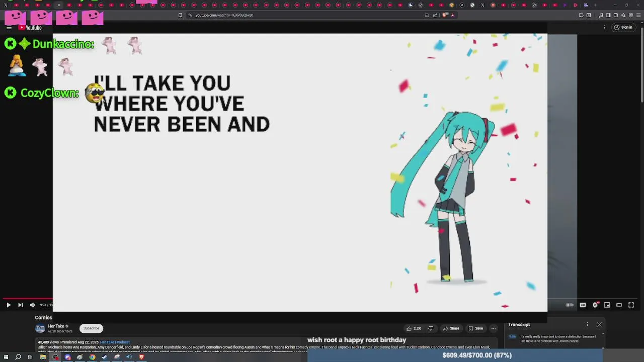Image resolution: width=644 pixels, height=362 pixels.
Task: Open the Windows Start menu
Action: 6,357
